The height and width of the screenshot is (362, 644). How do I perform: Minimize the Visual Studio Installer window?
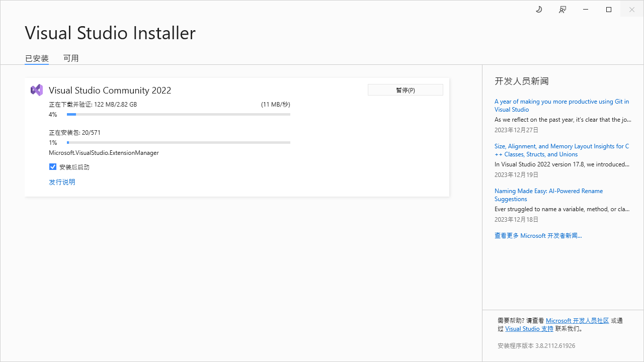point(586,10)
